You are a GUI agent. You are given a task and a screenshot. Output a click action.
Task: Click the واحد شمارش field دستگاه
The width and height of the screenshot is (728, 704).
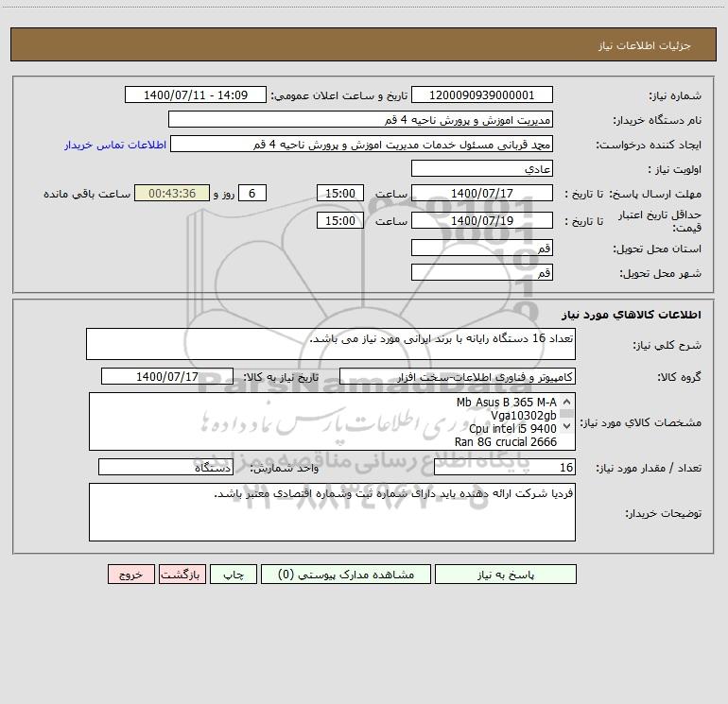(165, 467)
